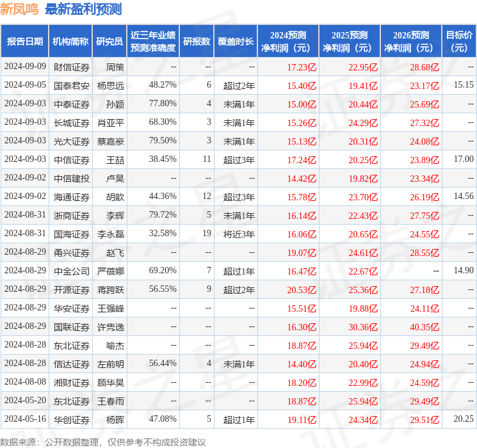477x448 pixels.
Task: Select the 研报数 column header
Action: (x=197, y=42)
